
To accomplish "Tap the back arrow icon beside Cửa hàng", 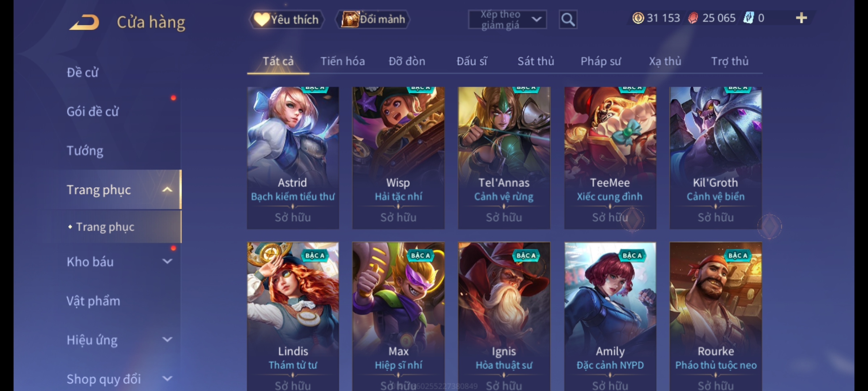I will 85,22.
